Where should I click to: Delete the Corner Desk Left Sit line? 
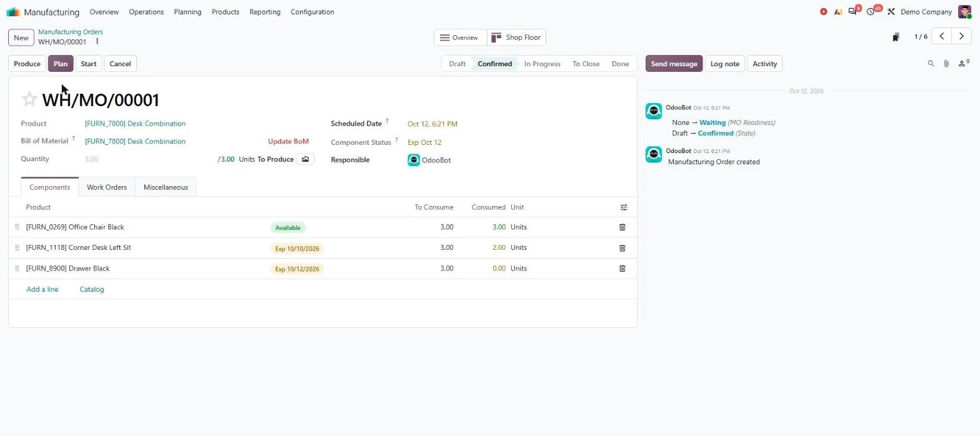(622, 248)
